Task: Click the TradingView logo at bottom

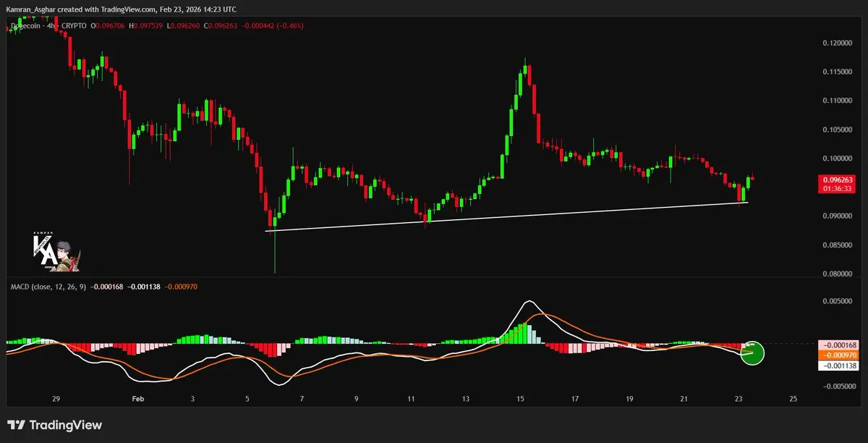Action: coord(54,425)
